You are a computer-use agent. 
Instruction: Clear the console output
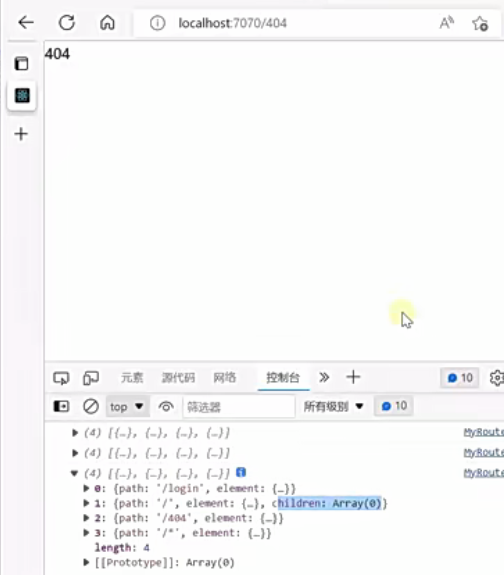tap(91, 406)
